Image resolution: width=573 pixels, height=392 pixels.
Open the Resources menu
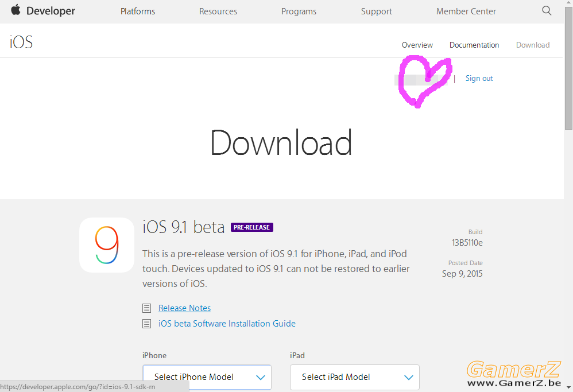tap(218, 11)
